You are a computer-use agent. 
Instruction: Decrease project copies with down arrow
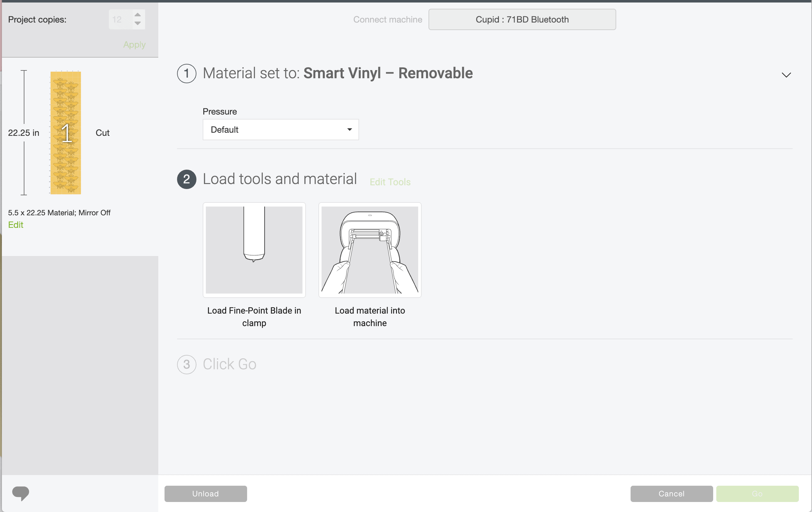(137, 23)
